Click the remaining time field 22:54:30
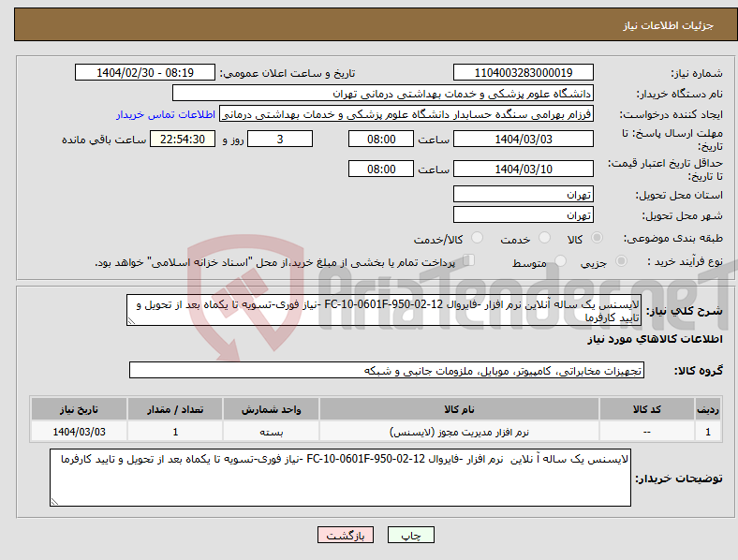This screenshot has width=738, height=560. 183,139
